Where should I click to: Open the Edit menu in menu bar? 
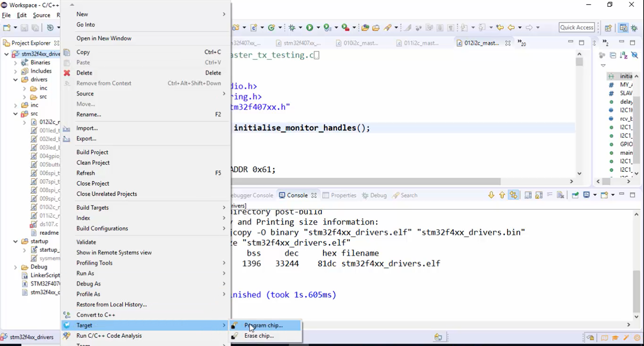tap(22, 15)
